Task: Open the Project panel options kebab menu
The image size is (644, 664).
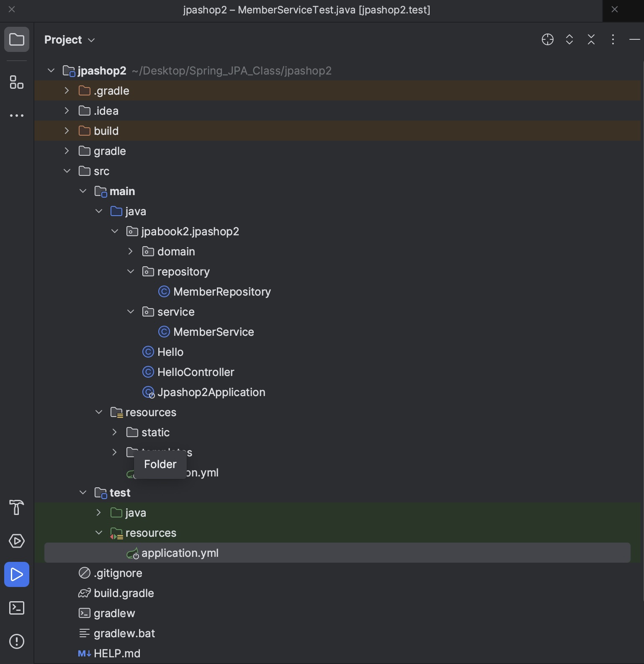Action: [x=613, y=40]
